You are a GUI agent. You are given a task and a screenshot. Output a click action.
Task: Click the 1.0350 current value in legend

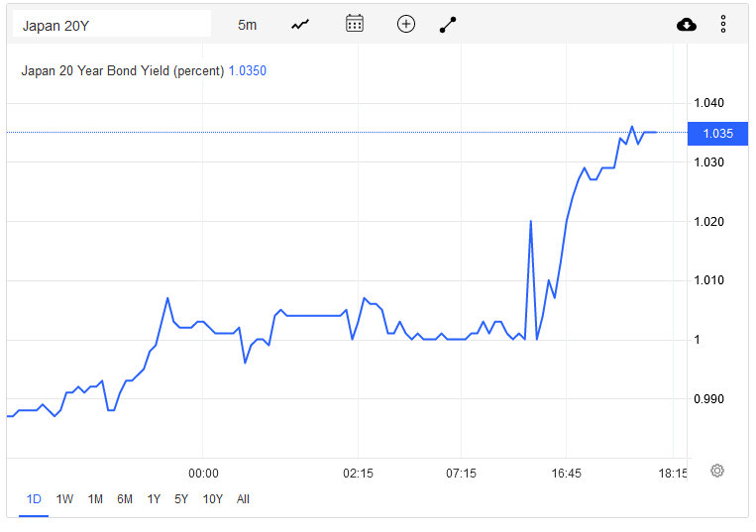[x=248, y=71]
